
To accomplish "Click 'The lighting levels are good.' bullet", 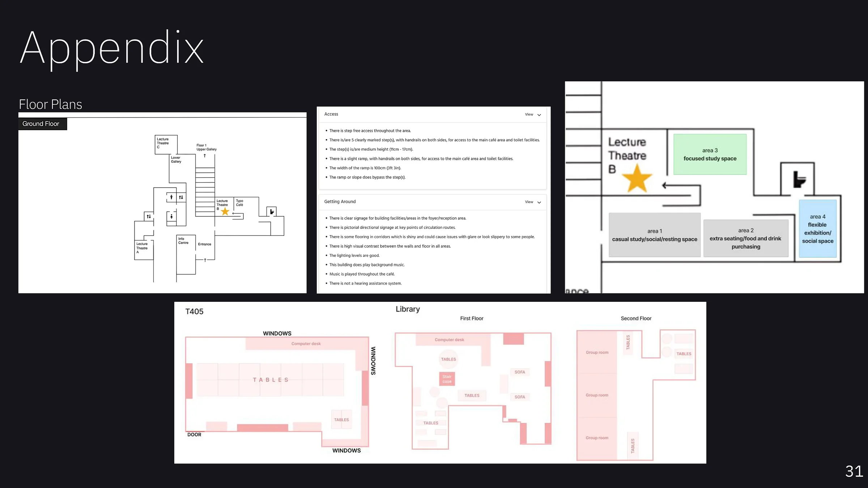I will click(x=354, y=256).
